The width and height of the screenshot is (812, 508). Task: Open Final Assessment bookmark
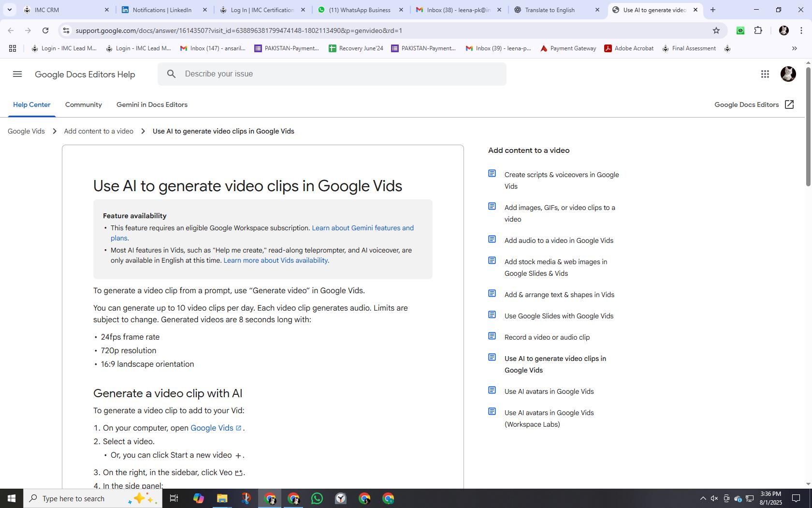tap(689, 48)
